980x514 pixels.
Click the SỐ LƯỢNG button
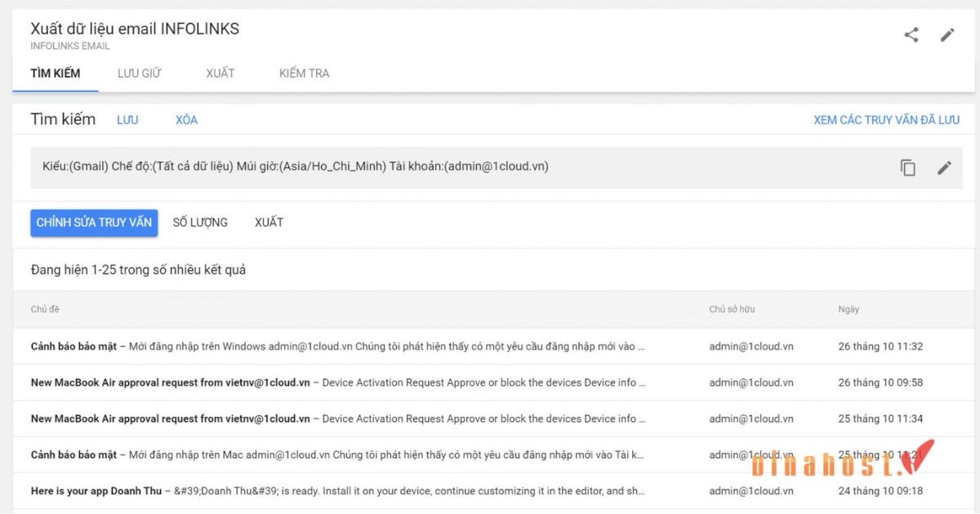200,222
